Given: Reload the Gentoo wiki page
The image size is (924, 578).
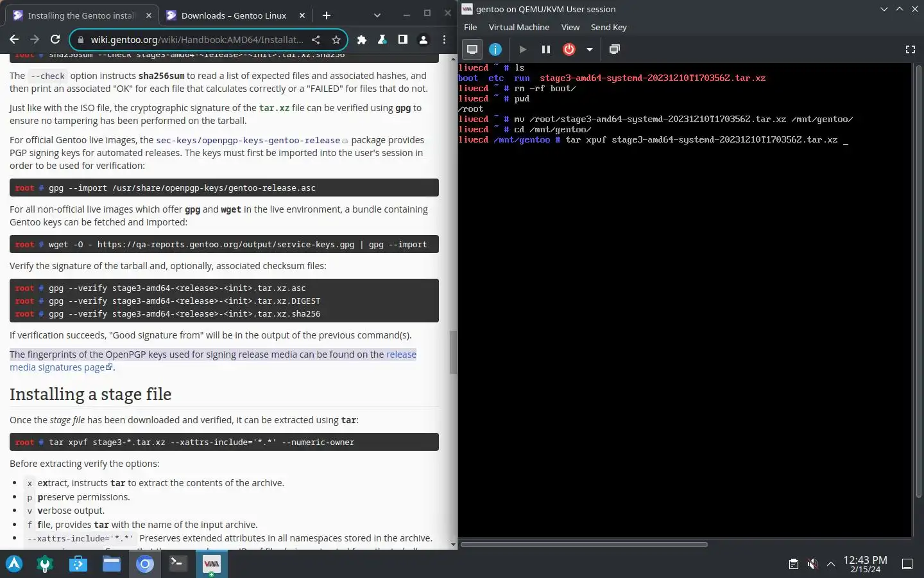Looking at the screenshot, I should coord(55,40).
